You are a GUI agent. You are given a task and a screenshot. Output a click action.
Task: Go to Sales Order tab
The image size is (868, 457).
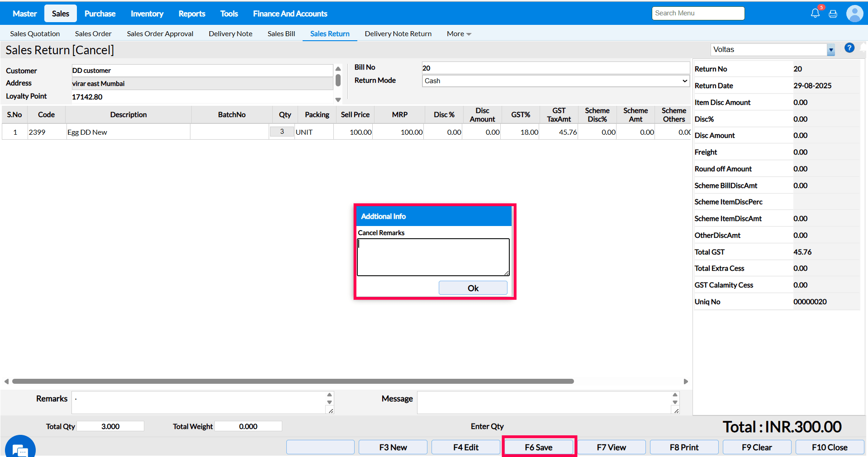point(93,34)
